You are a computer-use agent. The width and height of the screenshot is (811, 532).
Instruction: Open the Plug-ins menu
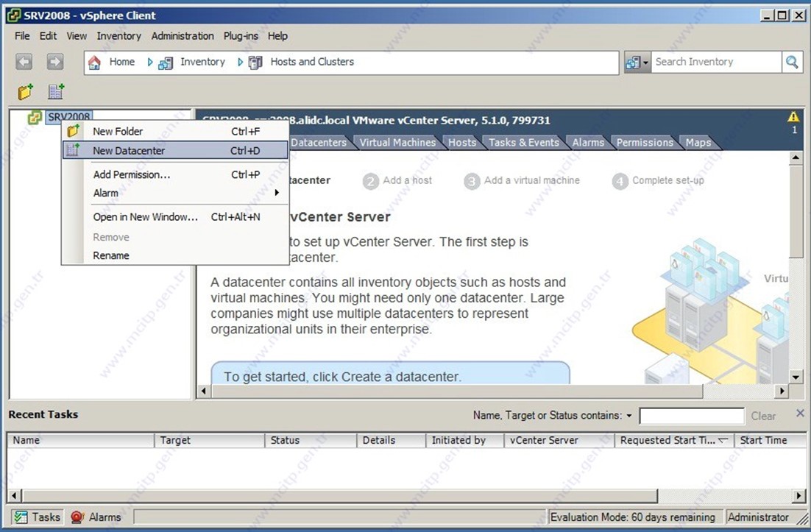241,35
